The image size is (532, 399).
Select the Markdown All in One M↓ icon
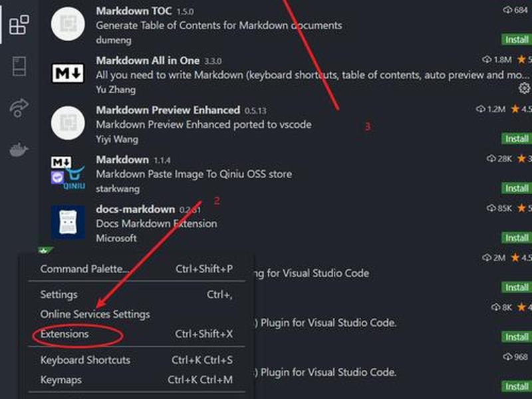[x=68, y=73]
